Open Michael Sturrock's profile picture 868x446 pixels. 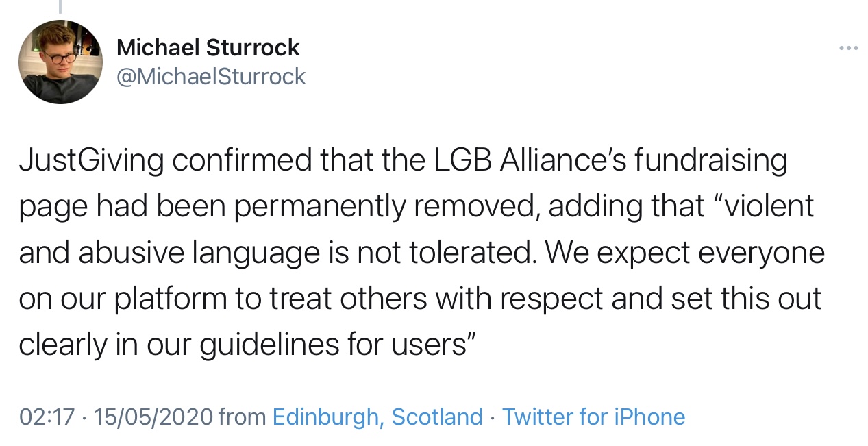pyautogui.click(x=60, y=62)
